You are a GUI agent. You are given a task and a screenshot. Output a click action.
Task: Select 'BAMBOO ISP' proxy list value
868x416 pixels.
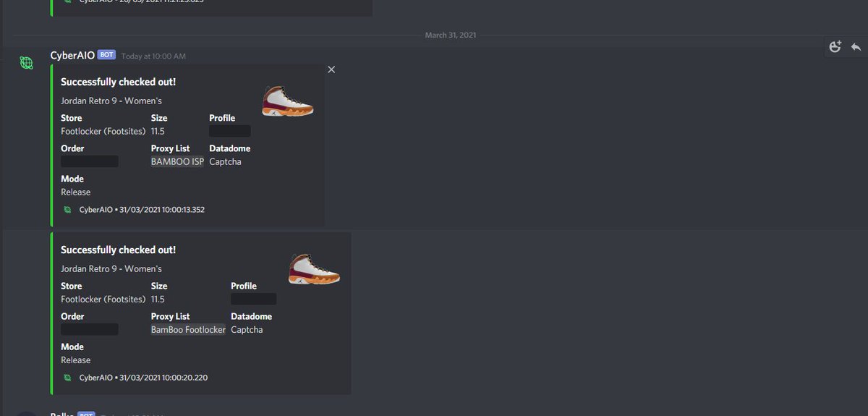point(177,161)
